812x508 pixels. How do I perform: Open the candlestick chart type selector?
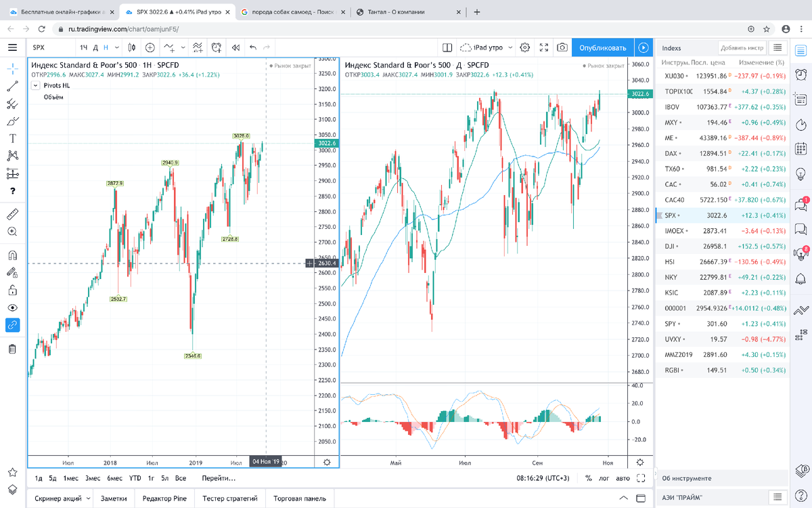(132, 47)
